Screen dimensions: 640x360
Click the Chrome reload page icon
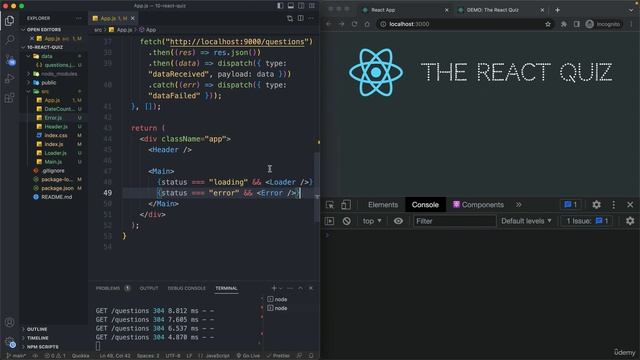[354, 24]
